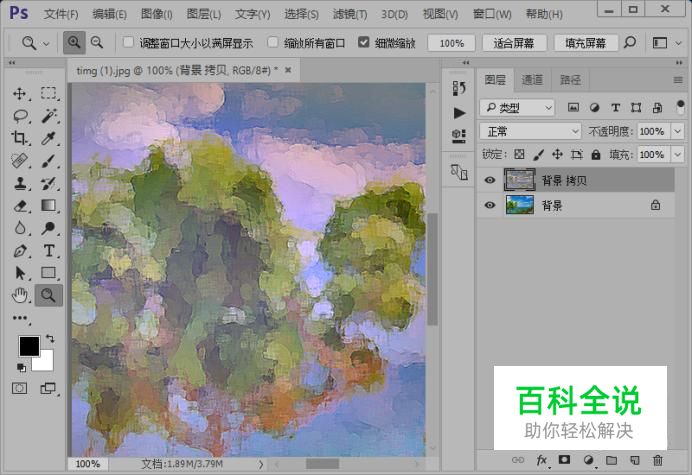Screen dimensions: 692x475
Task: Open the Actions panel play icon
Action: tap(459, 113)
